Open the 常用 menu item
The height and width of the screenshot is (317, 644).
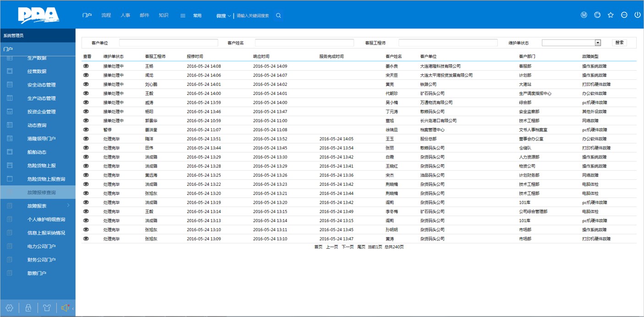(x=197, y=16)
